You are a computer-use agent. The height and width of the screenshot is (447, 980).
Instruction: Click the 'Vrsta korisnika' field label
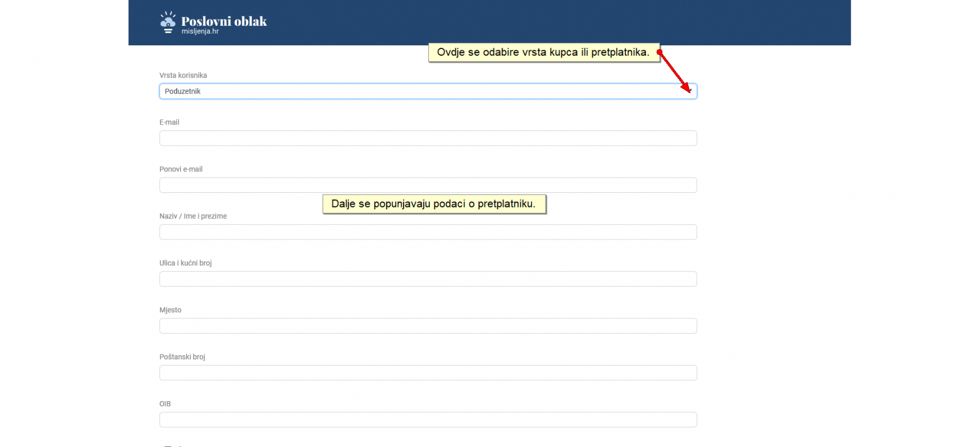(183, 75)
